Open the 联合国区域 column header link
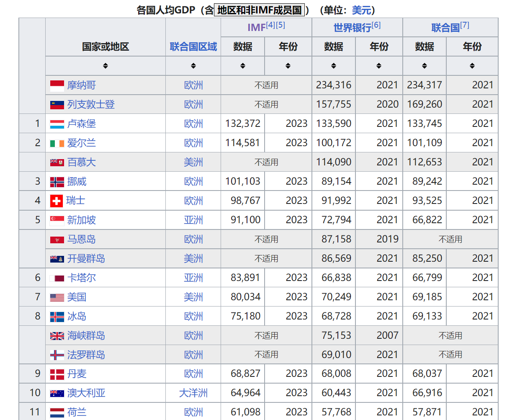 (x=193, y=46)
